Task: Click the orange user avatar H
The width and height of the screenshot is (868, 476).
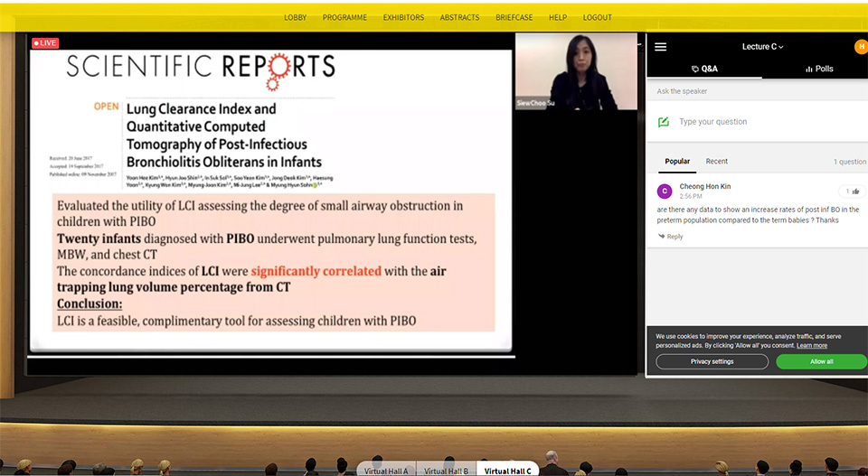Action: [861, 47]
